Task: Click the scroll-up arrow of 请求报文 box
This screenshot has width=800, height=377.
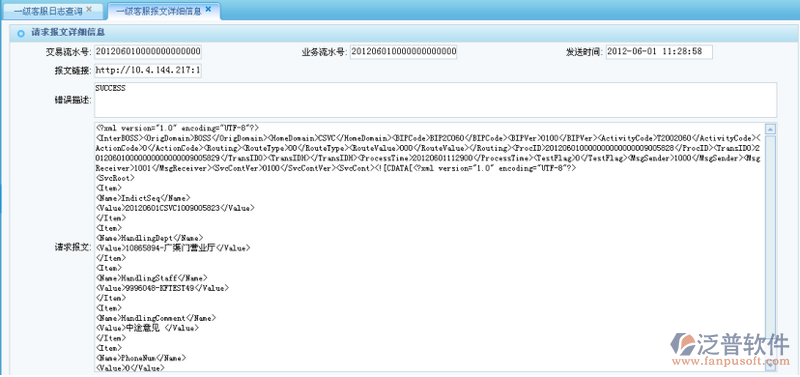Action: tap(771, 130)
